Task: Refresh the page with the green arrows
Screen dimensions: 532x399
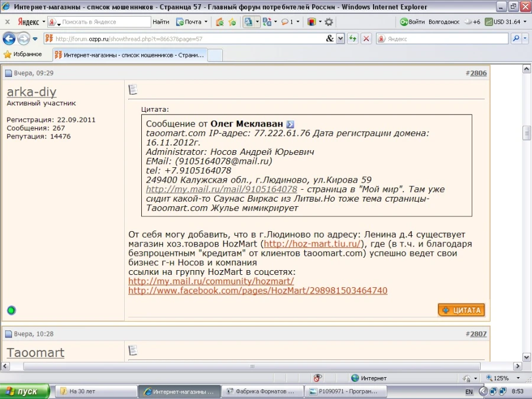Action: tap(353, 38)
